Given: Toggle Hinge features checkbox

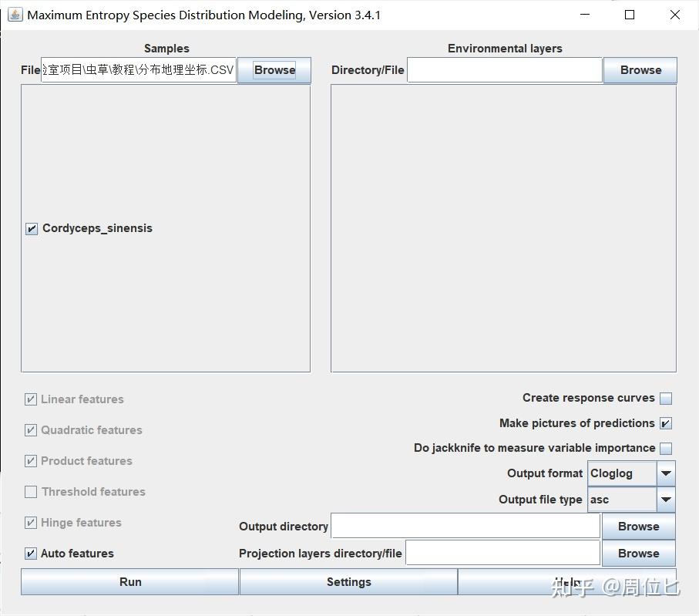Looking at the screenshot, I should point(30,523).
